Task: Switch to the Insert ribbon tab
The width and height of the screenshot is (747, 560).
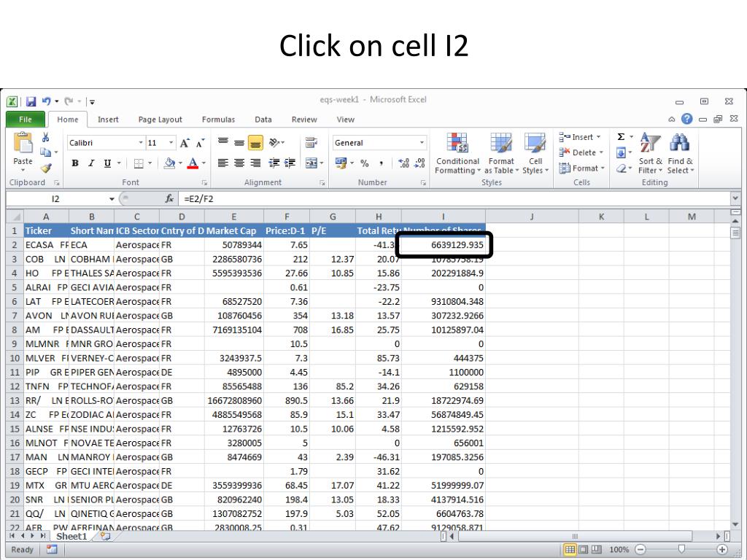Action: (x=108, y=120)
